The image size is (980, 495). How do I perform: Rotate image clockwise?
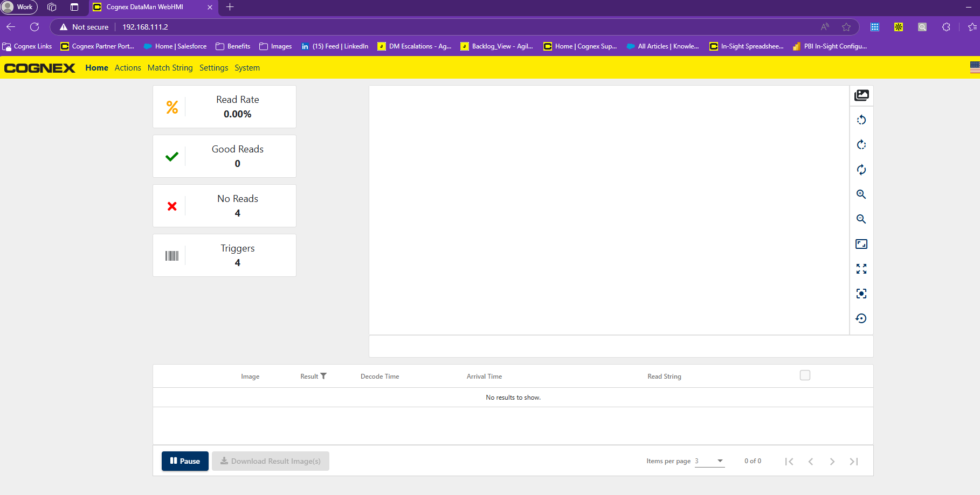[x=861, y=145]
